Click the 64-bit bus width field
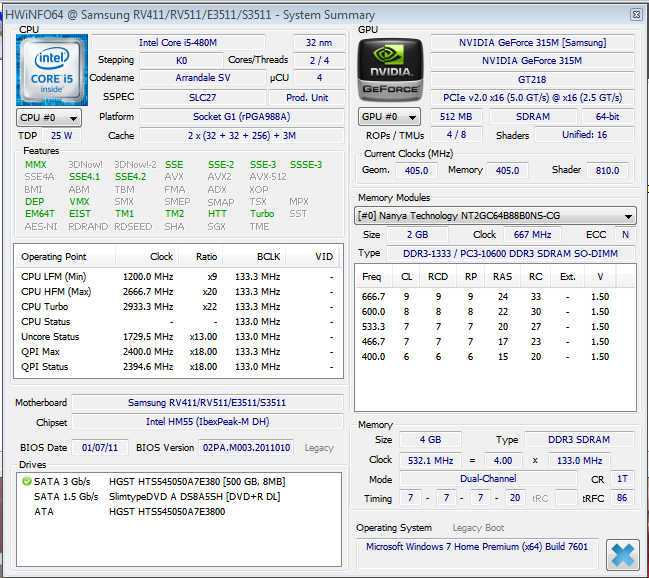Viewport: 649px width, 578px height. (608, 117)
